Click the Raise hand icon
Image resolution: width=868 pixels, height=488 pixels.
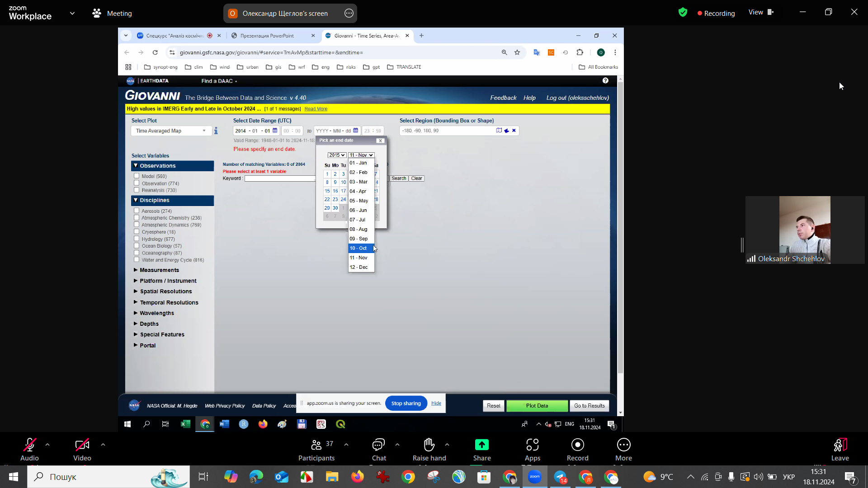pyautogui.click(x=429, y=445)
